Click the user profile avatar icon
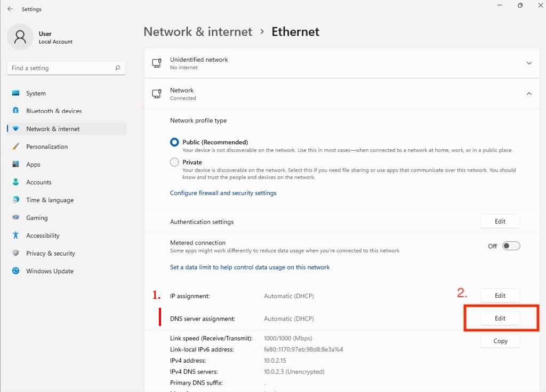 click(20, 37)
